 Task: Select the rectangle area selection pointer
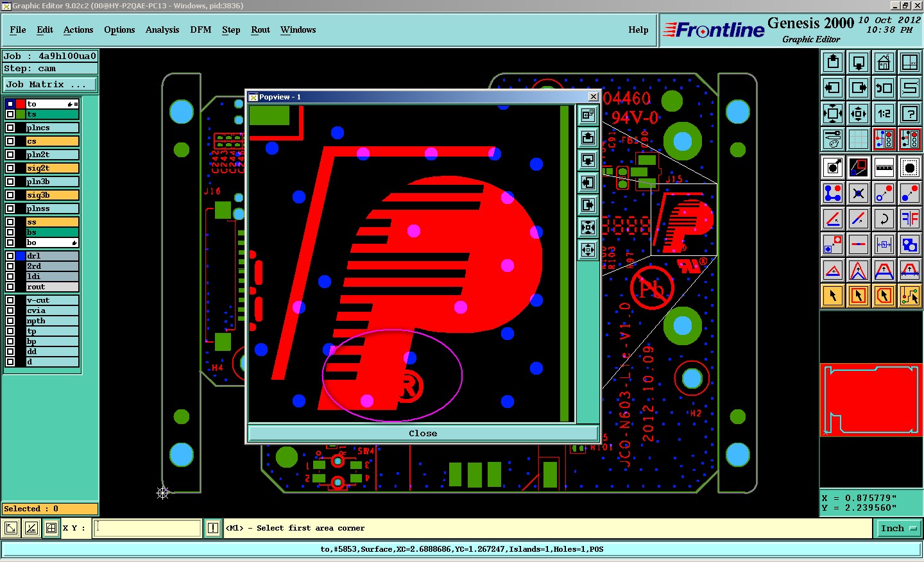point(859,296)
